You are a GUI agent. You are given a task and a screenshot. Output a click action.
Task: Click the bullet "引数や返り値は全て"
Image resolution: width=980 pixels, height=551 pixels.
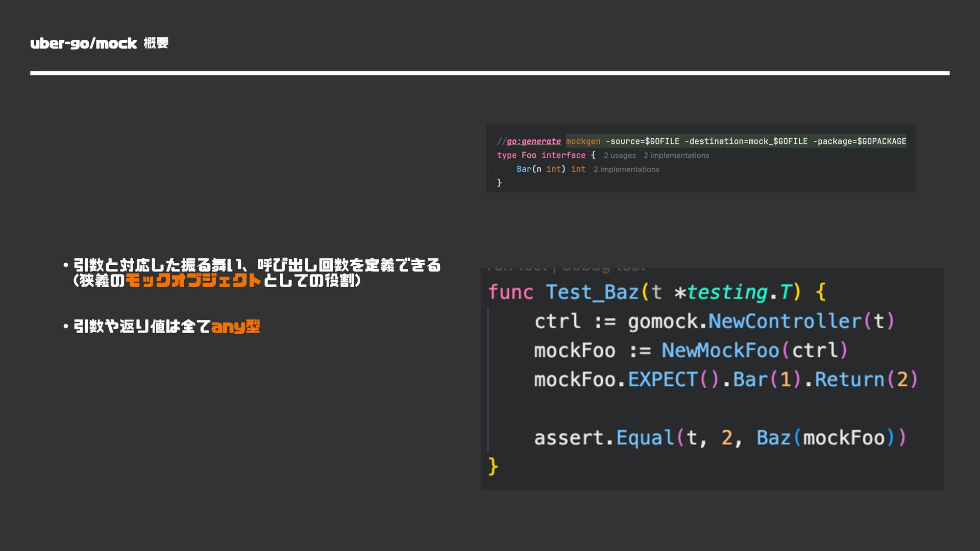pos(142,327)
